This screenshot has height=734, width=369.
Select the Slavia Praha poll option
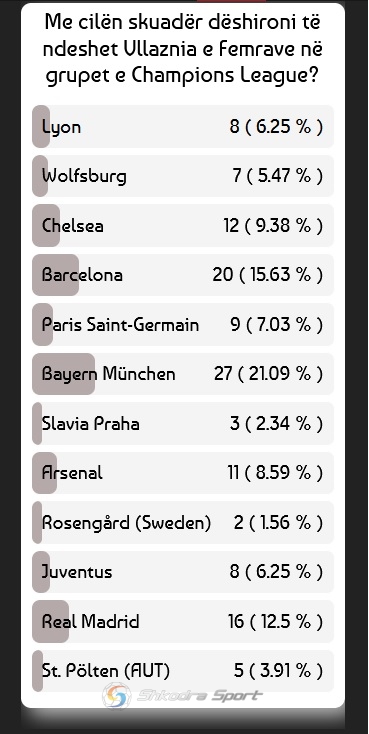coord(183,424)
